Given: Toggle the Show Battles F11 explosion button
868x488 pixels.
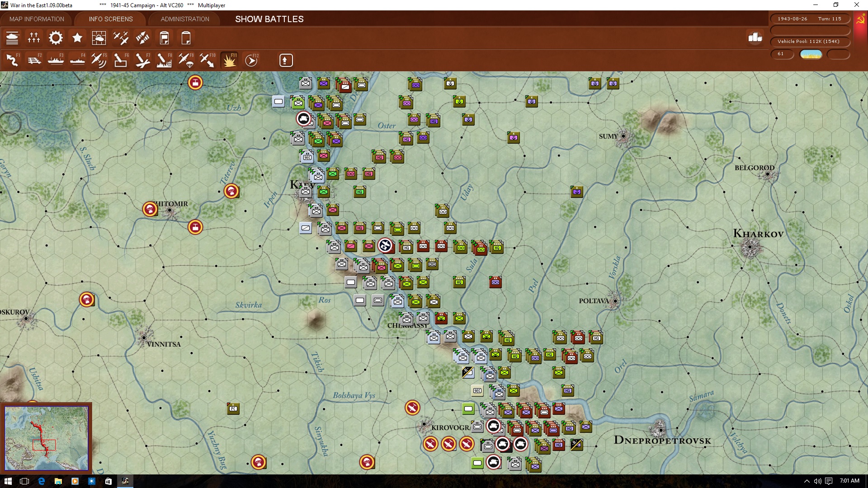Looking at the screenshot, I should [x=229, y=60].
